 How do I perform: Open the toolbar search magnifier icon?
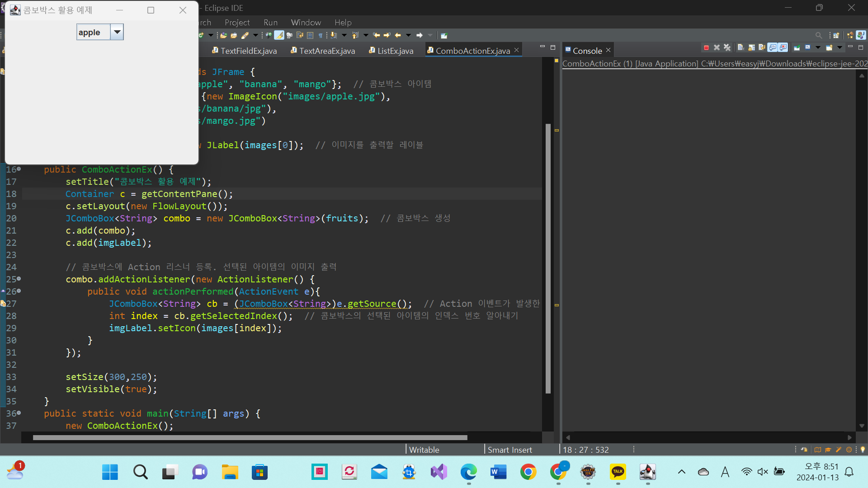tap(818, 35)
